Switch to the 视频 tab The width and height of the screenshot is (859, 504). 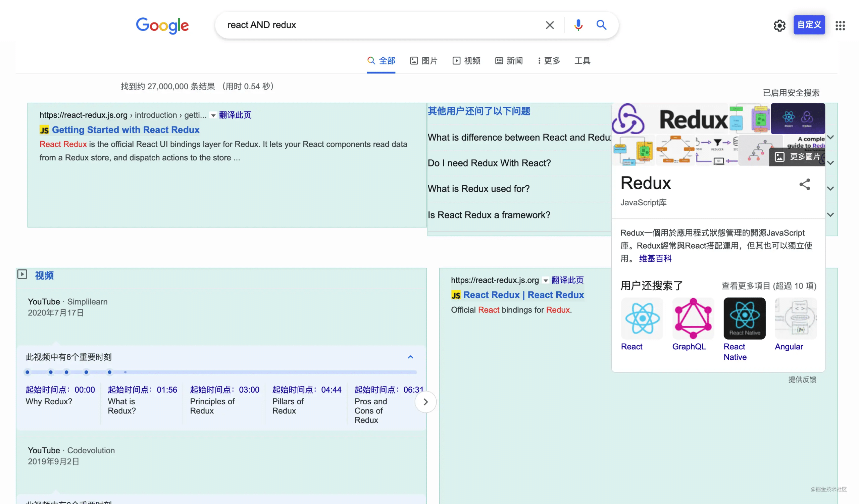(466, 61)
